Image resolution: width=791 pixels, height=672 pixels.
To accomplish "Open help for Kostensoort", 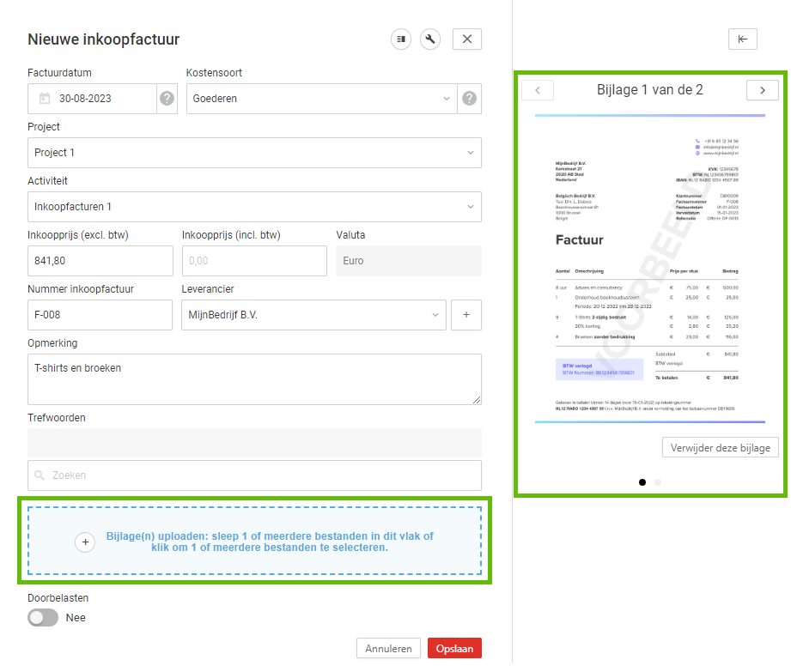I will pos(469,99).
